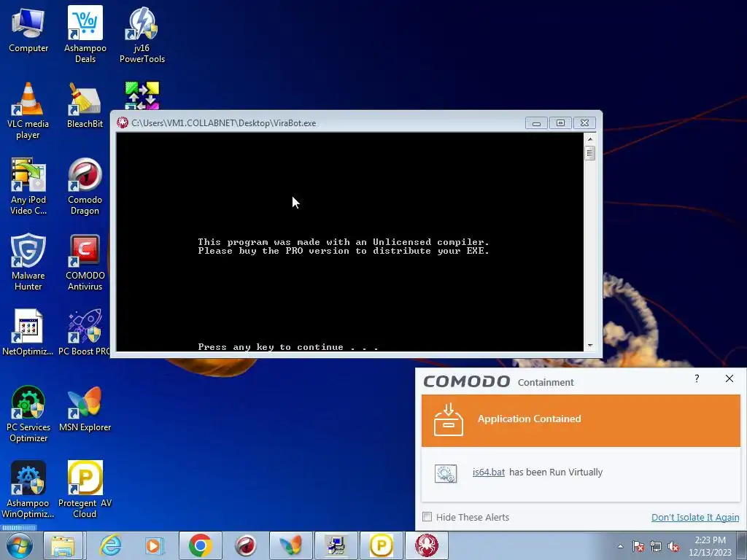
Task: Click the 'Press any key to continue' text
Action: point(288,347)
